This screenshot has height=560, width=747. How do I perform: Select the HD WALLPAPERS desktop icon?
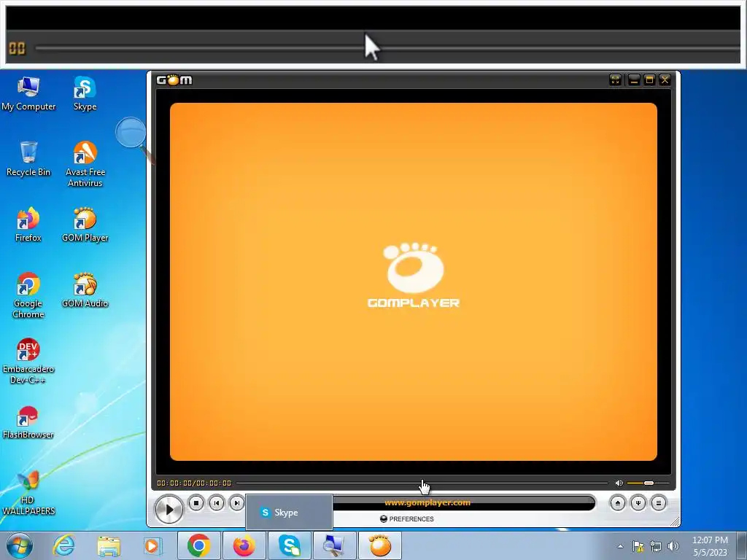click(x=28, y=492)
